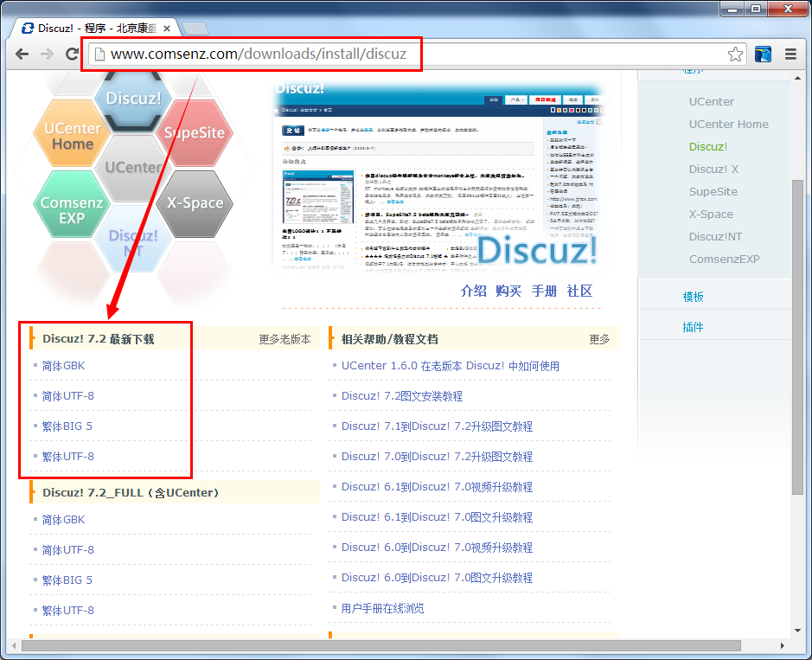812x660 pixels.
Task: Open 用户手册在线浏览 link
Action: (382, 608)
